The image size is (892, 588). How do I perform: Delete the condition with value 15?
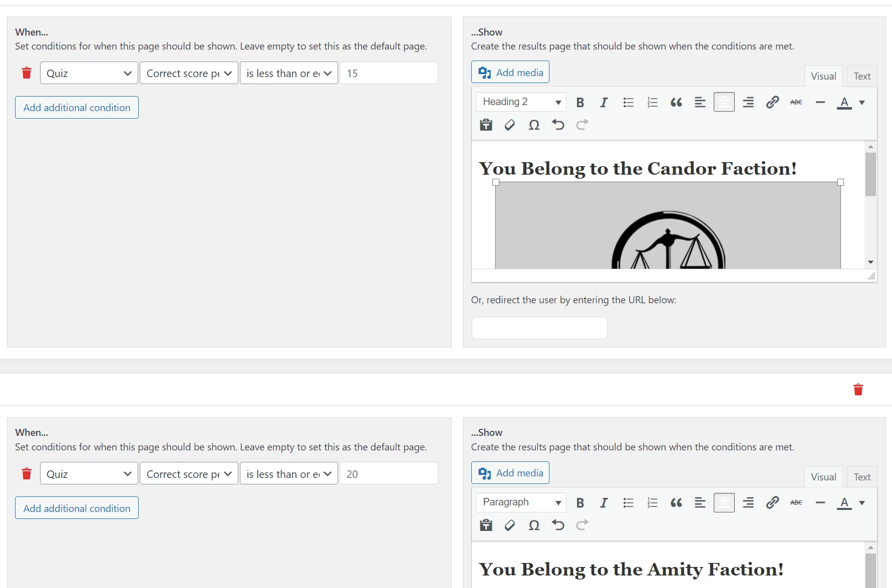(x=27, y=73)
